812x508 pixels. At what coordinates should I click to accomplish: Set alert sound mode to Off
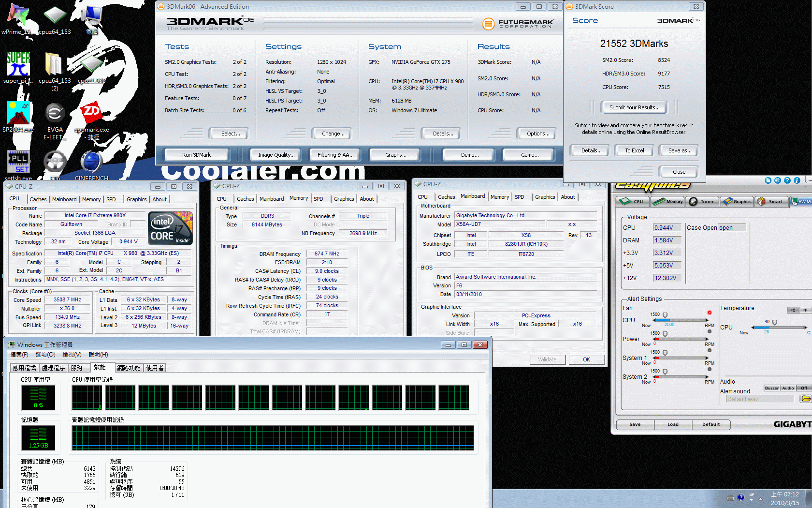point(804,388)
